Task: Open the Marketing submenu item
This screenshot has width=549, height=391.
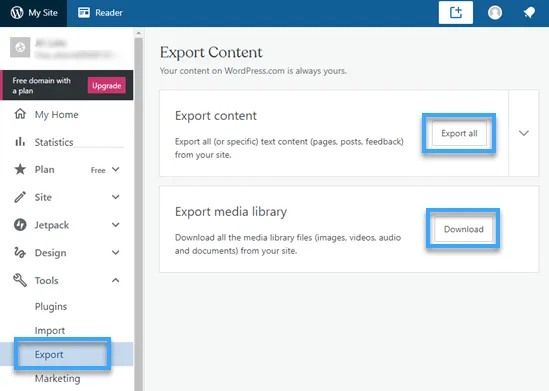Action: [x=57, y=378]
